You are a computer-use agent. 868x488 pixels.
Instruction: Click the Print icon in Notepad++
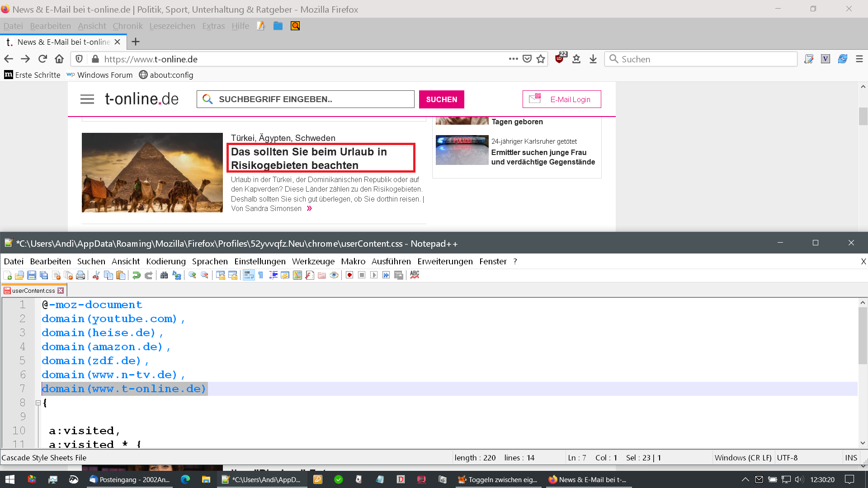coord(80,275)
